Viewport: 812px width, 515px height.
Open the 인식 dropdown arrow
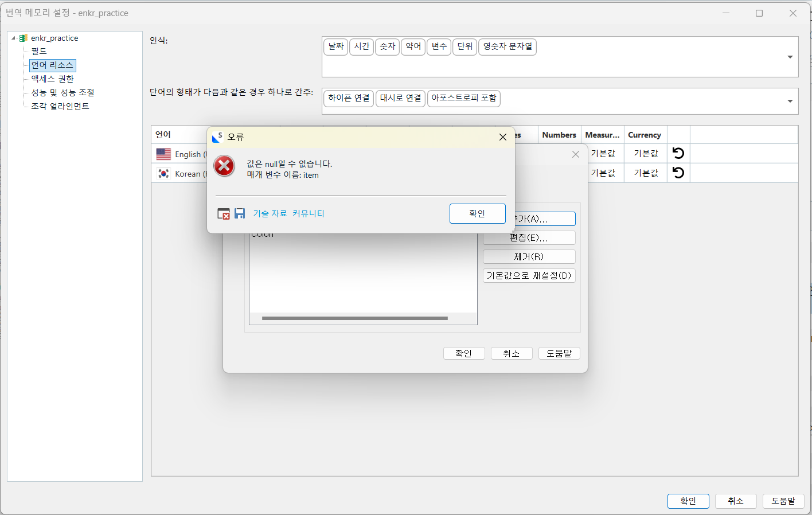(x=791, y=57)
